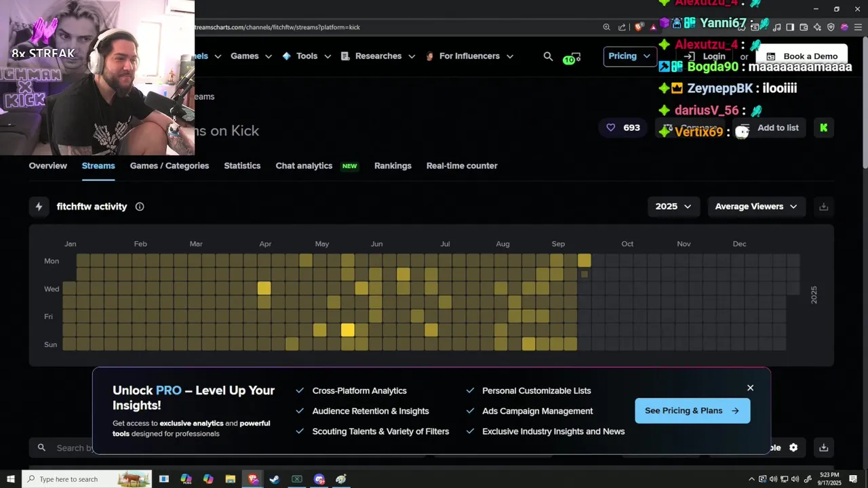This screenshot has height=488, width=868.
Task: Close the Unlock PRO banner
Action: [x=750, y=388]
